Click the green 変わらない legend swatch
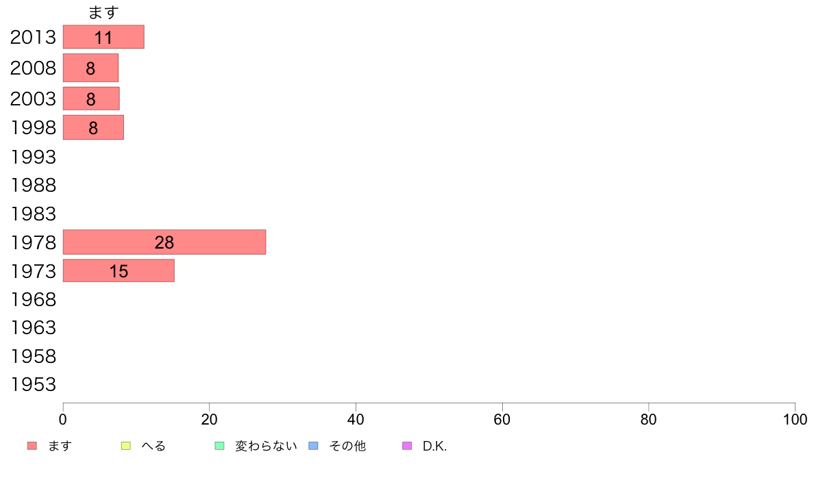 219,446
